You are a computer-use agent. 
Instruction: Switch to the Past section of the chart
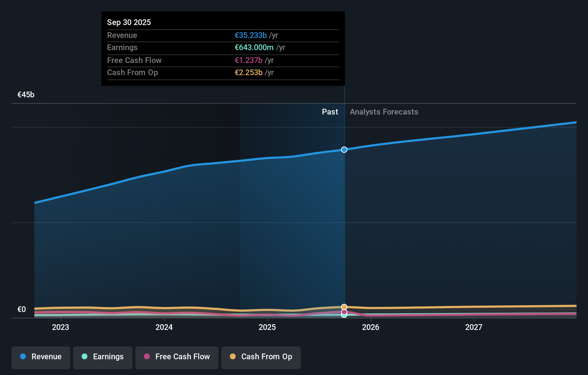(x=330, y=112)
